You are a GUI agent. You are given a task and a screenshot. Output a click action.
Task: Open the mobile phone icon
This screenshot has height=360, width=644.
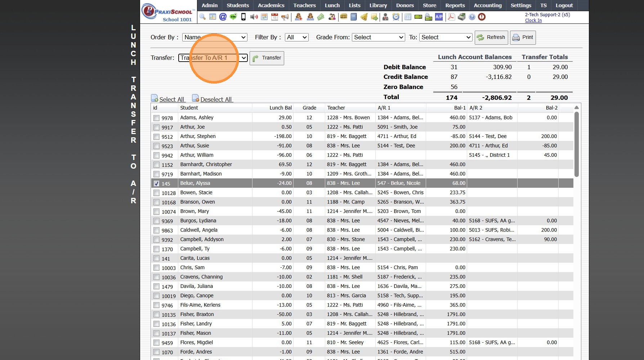[x=243, y=17]
